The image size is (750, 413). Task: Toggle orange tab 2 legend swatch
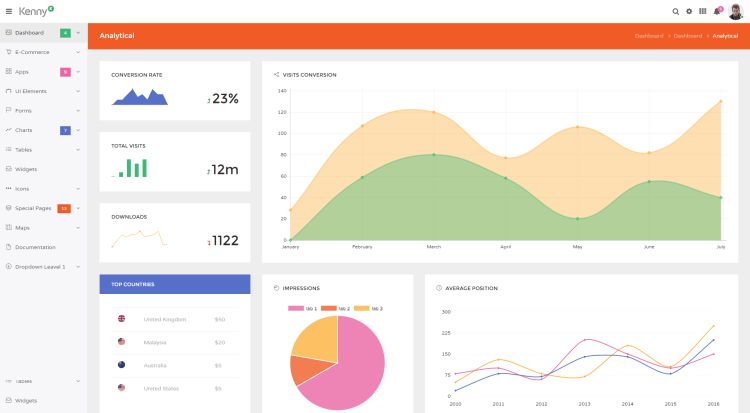pyautogui.click(x=329, y=308)
